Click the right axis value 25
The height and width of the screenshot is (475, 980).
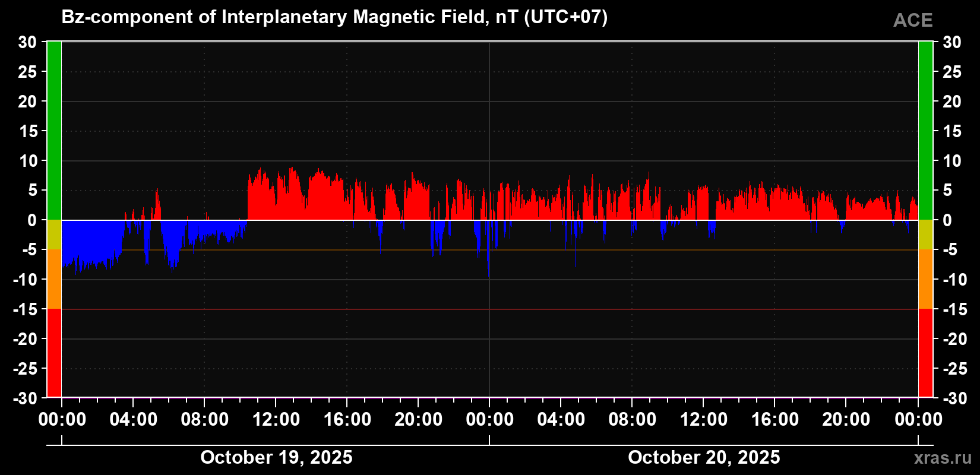coord(952,72)
